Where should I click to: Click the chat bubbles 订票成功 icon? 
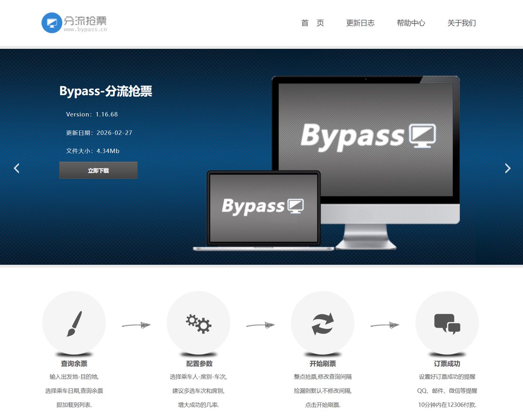(x=447, y=323)
